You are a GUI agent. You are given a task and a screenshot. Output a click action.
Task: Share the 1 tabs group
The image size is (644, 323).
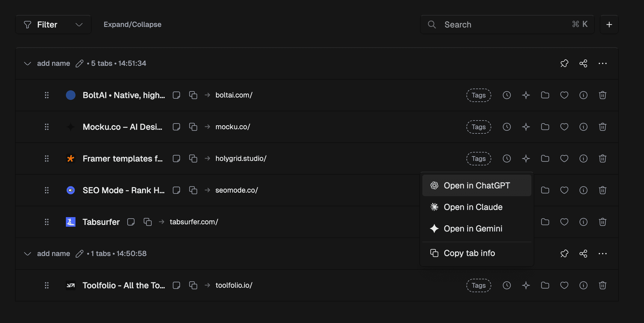[583, 254]
